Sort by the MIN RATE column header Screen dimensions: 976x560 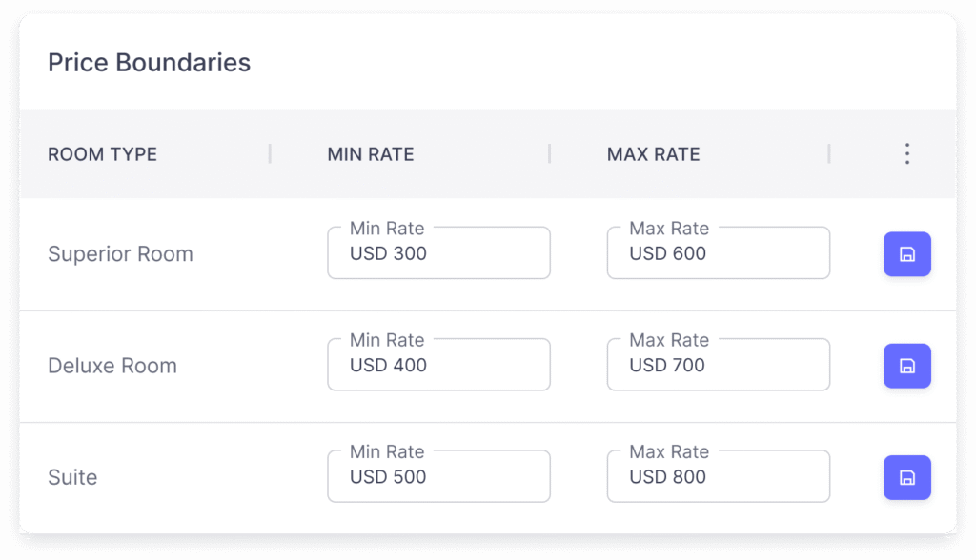coord(371,154)
